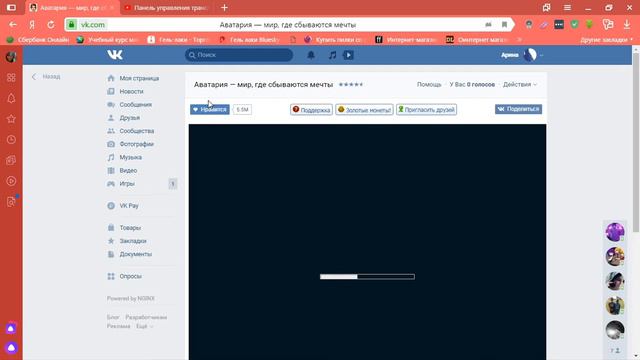Bookmark this page icon in address bar
This screenshot has height=360, width=640.
pyautogui.click(x=504, y=24)
